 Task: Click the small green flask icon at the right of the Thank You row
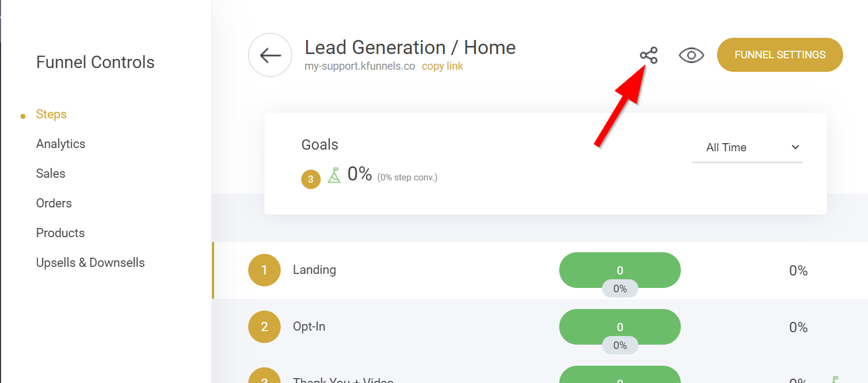point(835,379)
